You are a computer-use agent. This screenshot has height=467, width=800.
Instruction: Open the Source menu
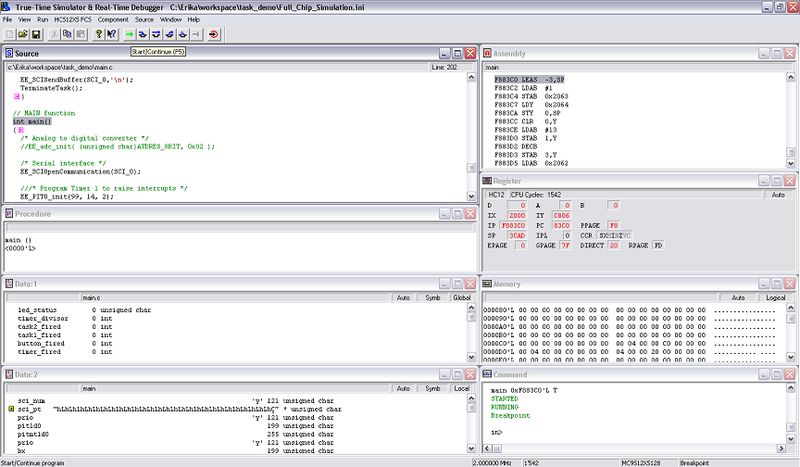pos(144,19)
